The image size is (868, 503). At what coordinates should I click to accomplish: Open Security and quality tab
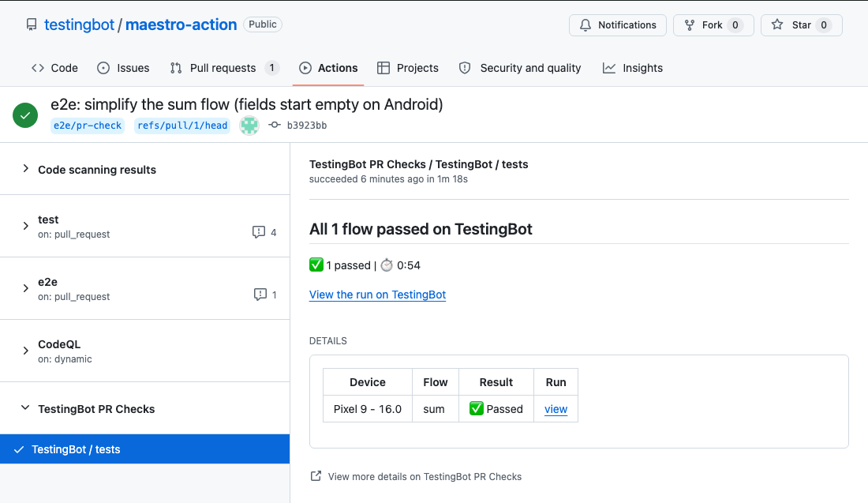520,68
